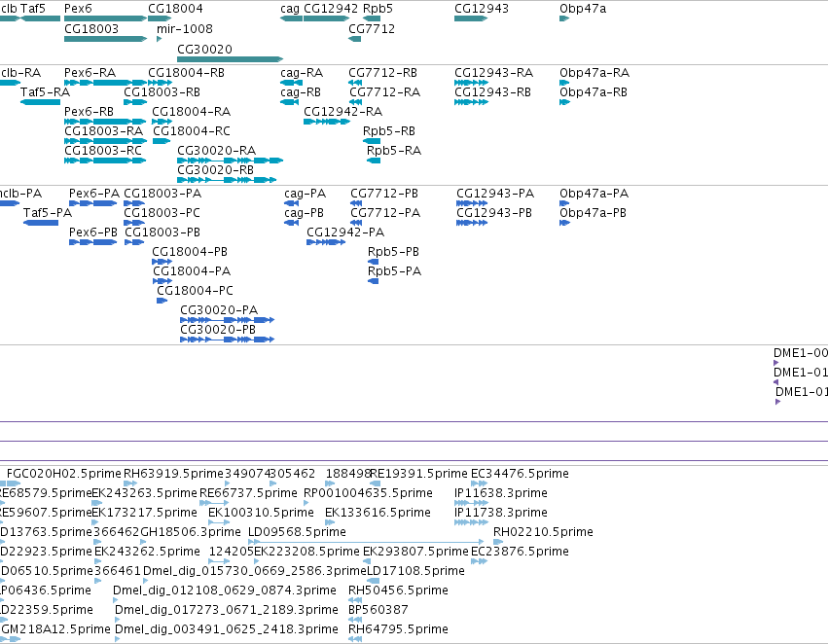
Task: Click the cag gene label
Action: [x=290, y=9]
